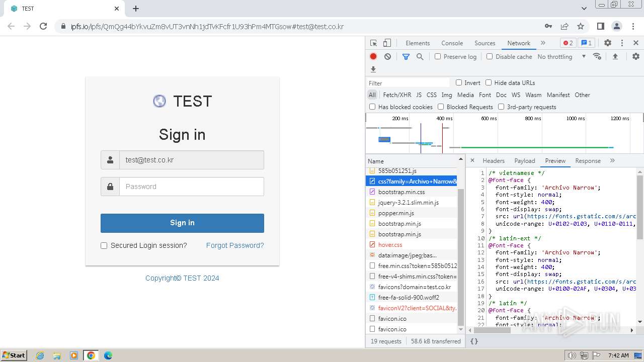
Task: Filter requests by Fetch/XHR
Action: pyautogui.click(x=397, y=95)
